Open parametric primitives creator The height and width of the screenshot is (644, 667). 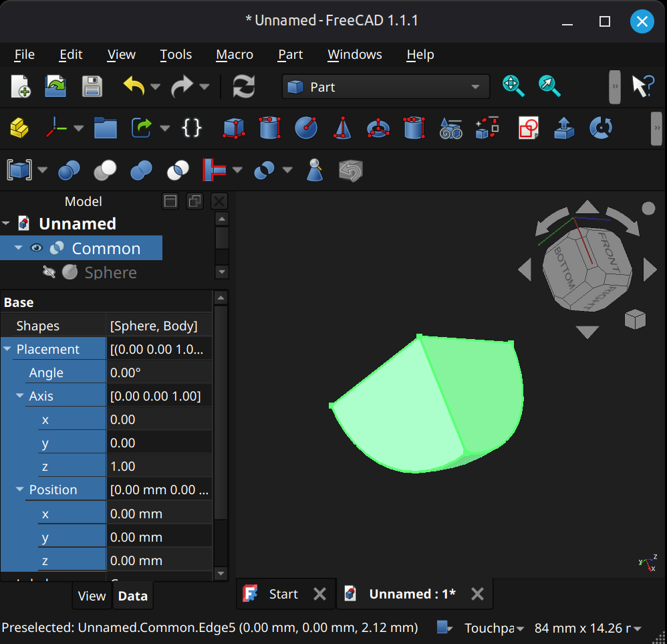450,128
